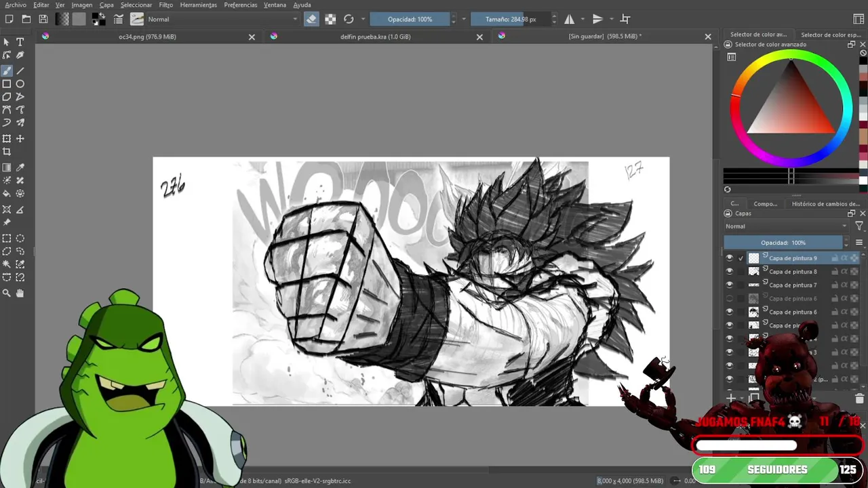
Task: Select the bezier curve tool
Action: tap(7, 110)
